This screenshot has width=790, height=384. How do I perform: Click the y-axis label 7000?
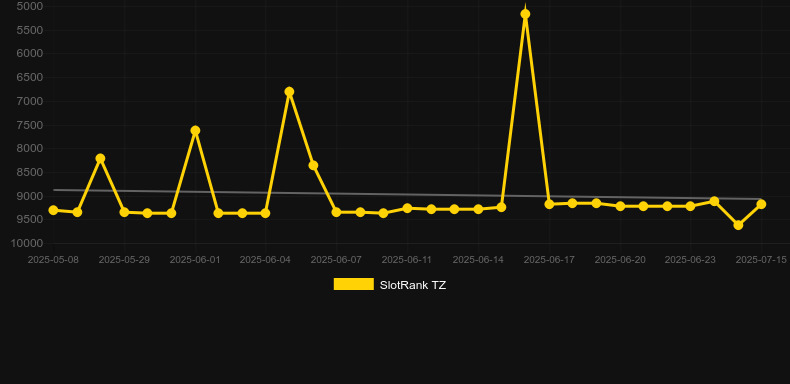click(x=29, y=101)
